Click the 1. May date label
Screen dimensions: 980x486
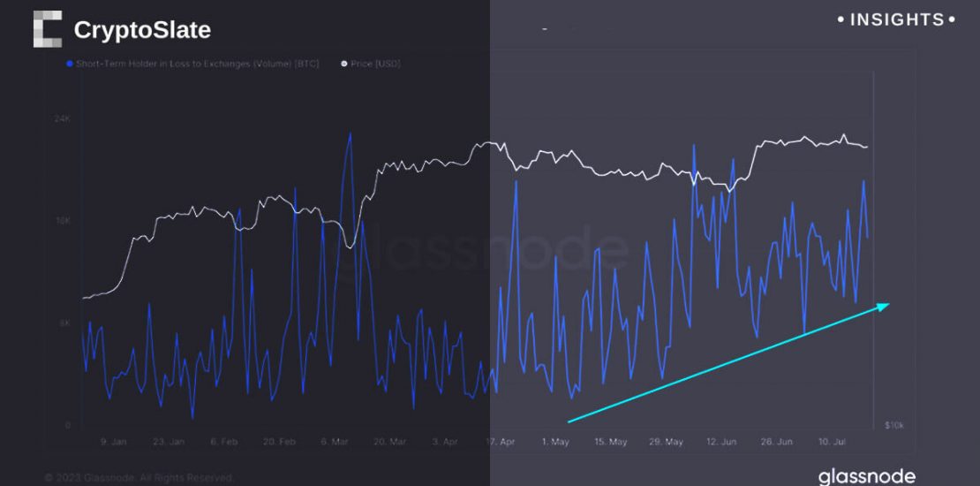[x=555, y=441]
